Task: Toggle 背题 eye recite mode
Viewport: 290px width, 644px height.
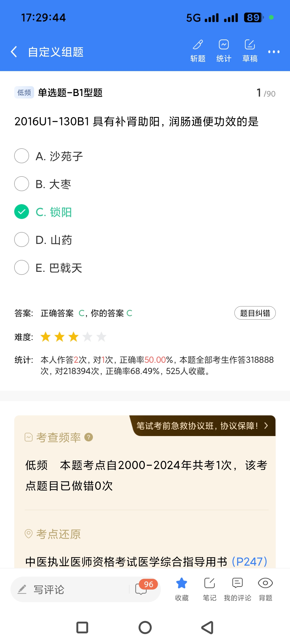Action: (x=265, y=589)
